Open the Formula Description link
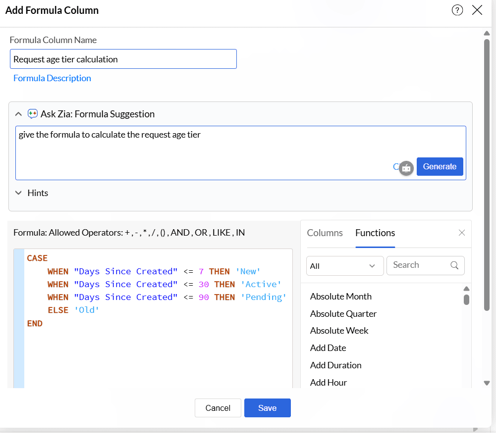This screenshot has width=496, height=448. 52,78
